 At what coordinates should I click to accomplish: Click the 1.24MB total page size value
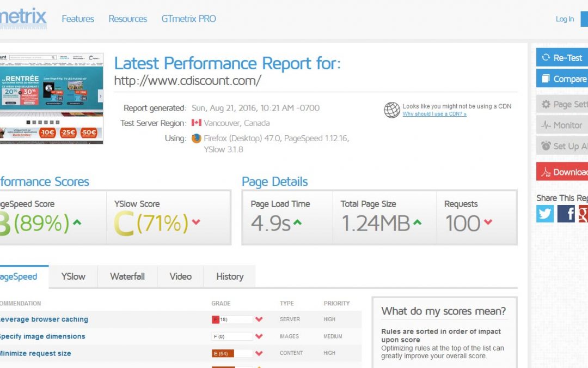coord(376,224)
